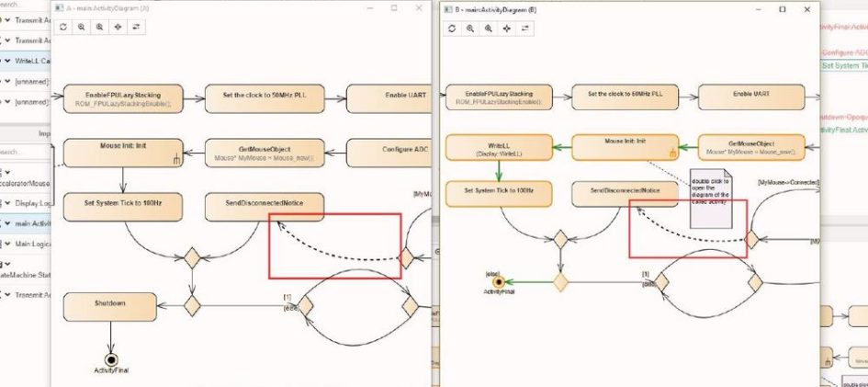Click orange rake icon on Mouse Init node, window B

point(672,154)
